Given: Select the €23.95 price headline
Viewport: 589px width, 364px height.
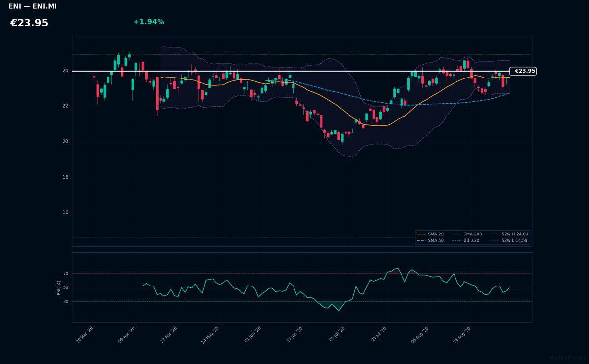Looking at the screenshot, I should pyautogui.click(x=29, y=23).
